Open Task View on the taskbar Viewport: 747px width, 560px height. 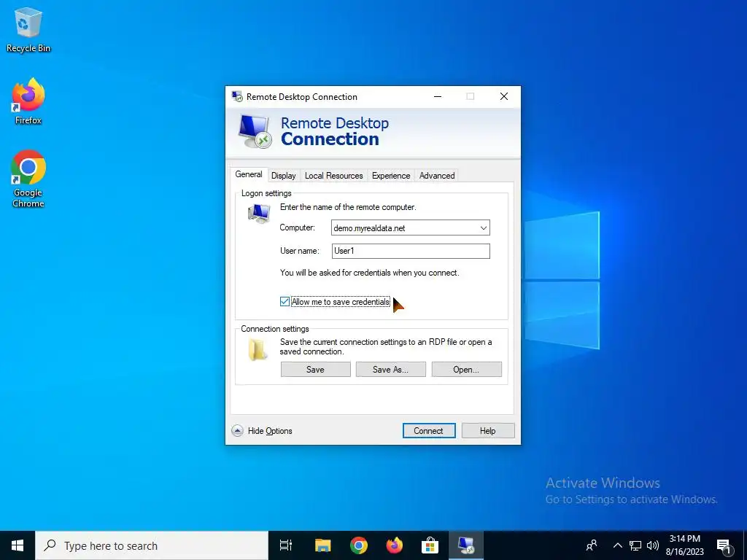pyautogui.click(x=286, y=545)
